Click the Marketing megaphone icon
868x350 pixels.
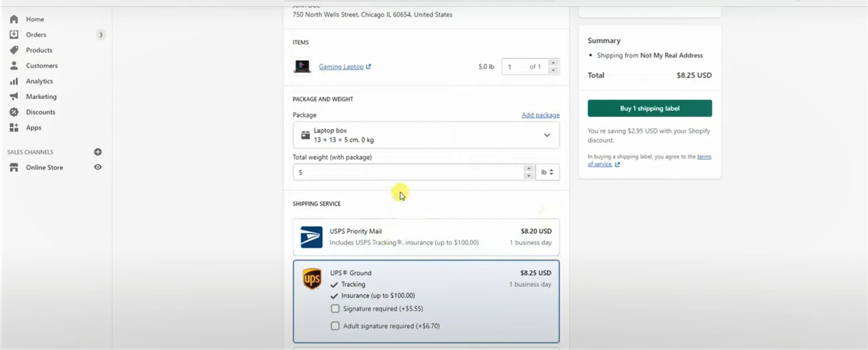(14, 97)
